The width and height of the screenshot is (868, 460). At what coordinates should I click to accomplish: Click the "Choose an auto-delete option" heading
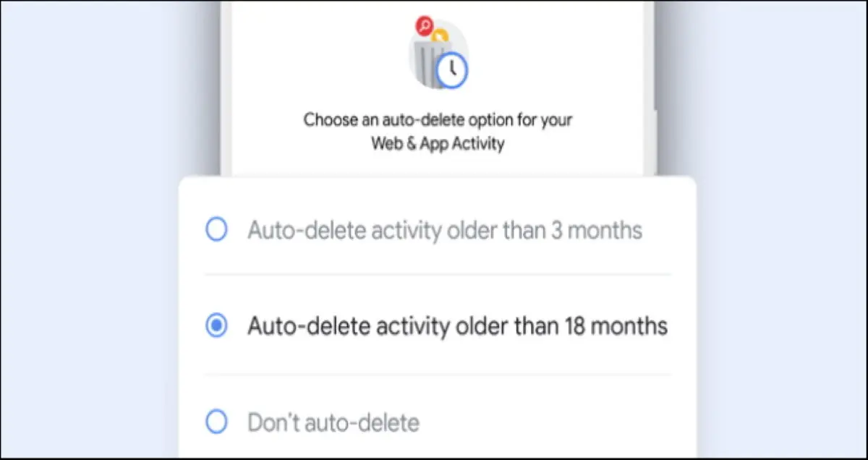438,119
